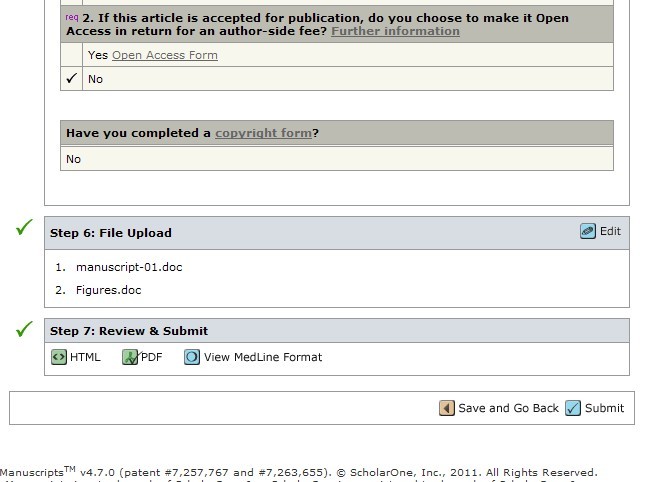The height and width of the screenshot is (482, 657).
Task: Open the Further information link
Action: click(395, 31)
